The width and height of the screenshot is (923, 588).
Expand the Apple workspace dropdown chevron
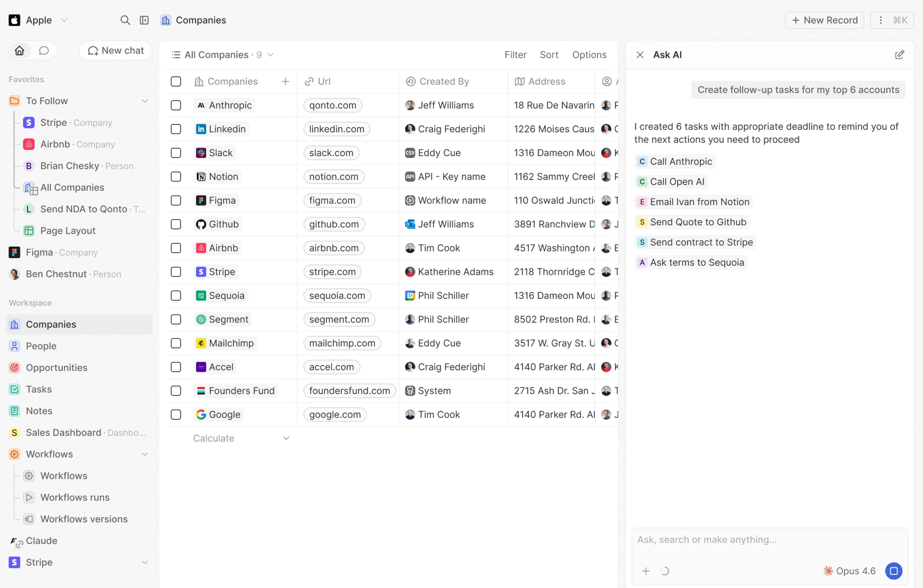(64, 20)
